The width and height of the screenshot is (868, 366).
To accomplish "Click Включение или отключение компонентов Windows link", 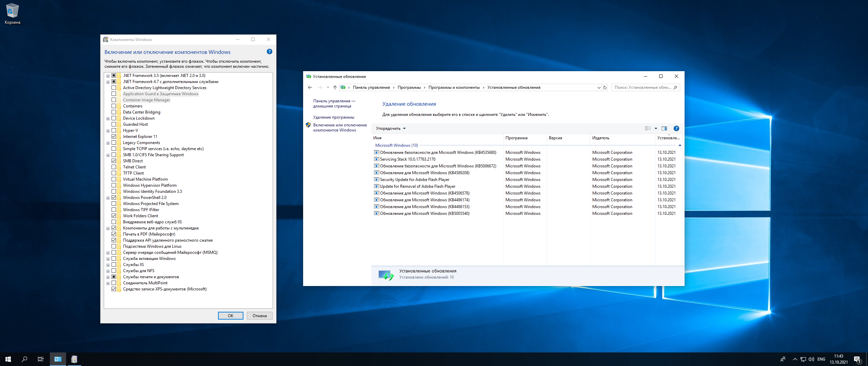I will [340, 128].
